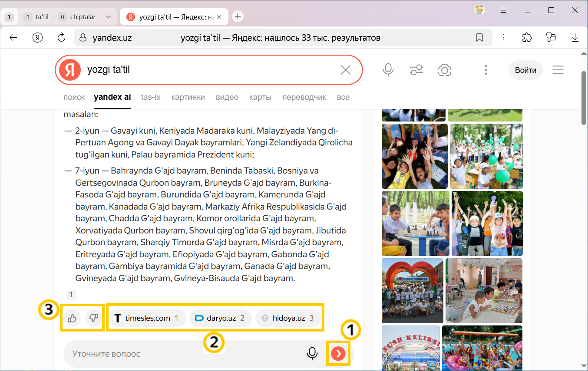Click the Уточните вопрос input field
This screenshot has width=588, height=371.
click(x=182, y=354)
